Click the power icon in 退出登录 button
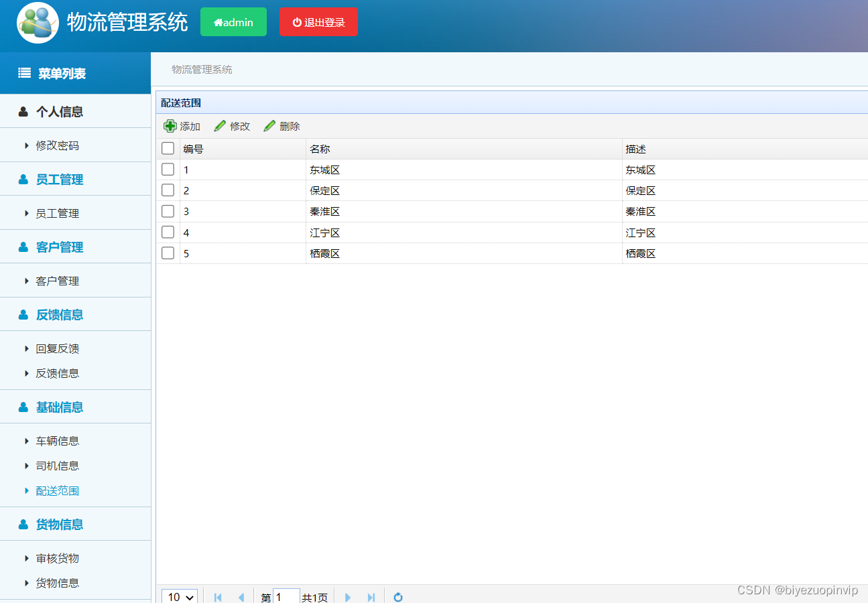The image size is (868, 603). pyautogui.click(x=297, y=22)
